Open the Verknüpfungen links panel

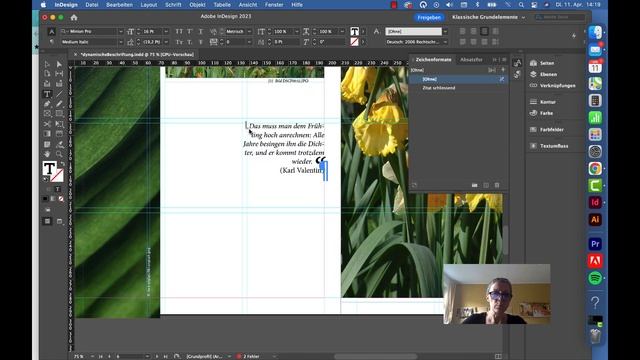(x=557, y=86)
